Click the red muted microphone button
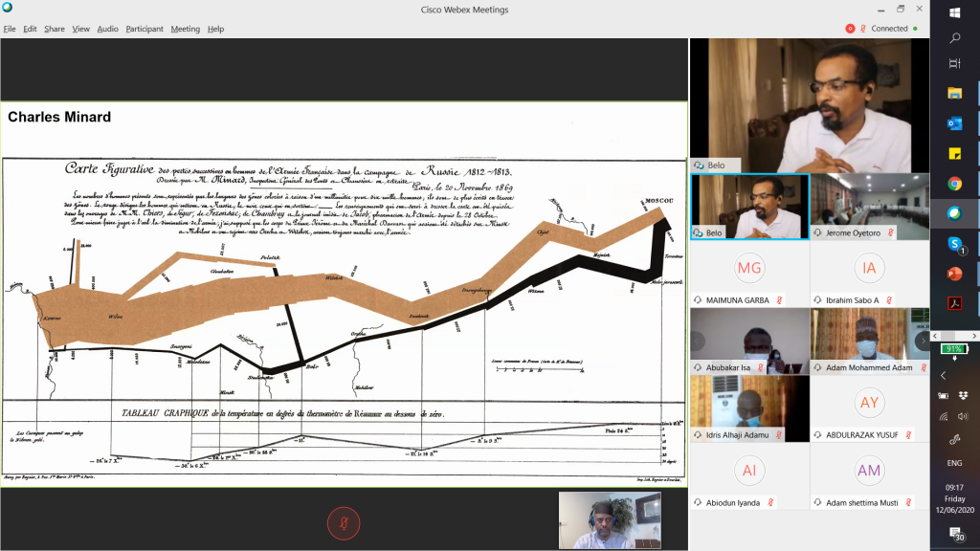Screen dimensions: 980x551 tap(344, 523)
